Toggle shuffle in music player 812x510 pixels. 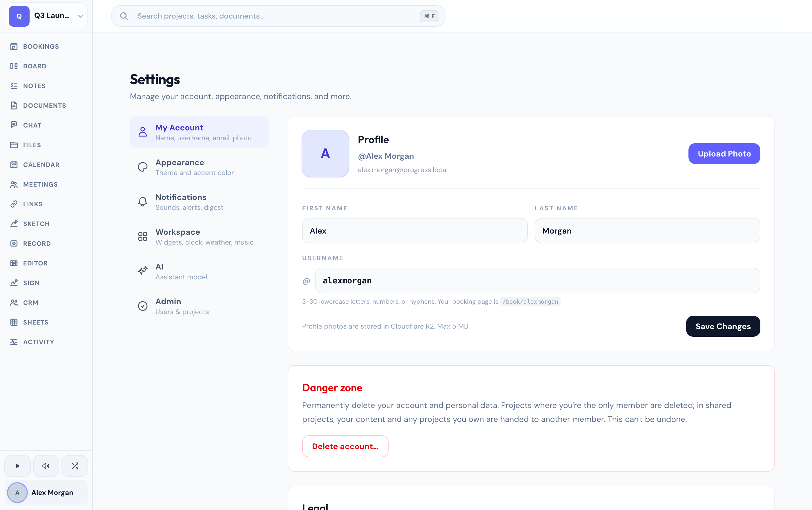coord(75,466)
